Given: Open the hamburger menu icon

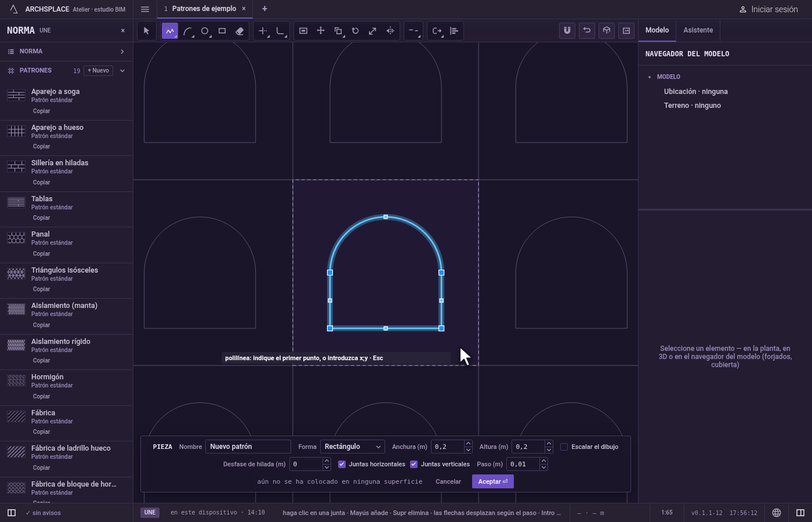Looking at the screenshot, I should click(x=145, y=9).
